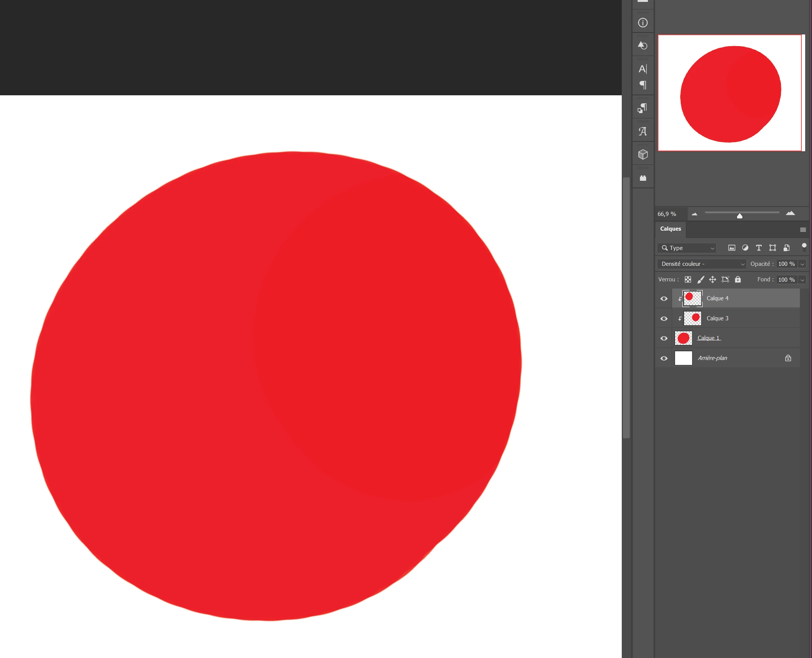
Task: Open the 3D panel cube icon
Action: [x=643, y=155]
